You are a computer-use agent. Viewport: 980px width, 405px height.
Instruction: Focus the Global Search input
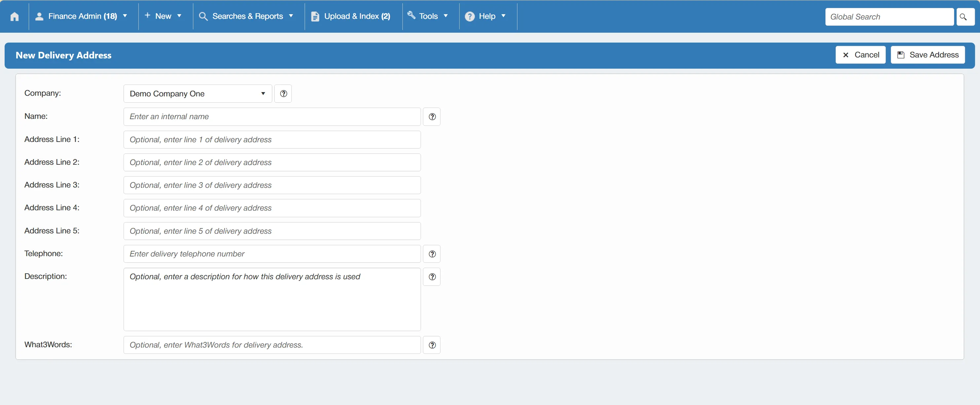889,17
